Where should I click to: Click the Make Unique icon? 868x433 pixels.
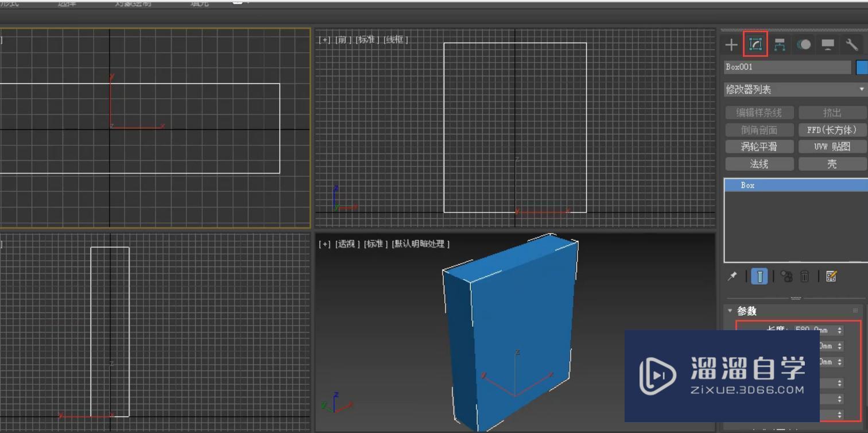pos(786,276)
